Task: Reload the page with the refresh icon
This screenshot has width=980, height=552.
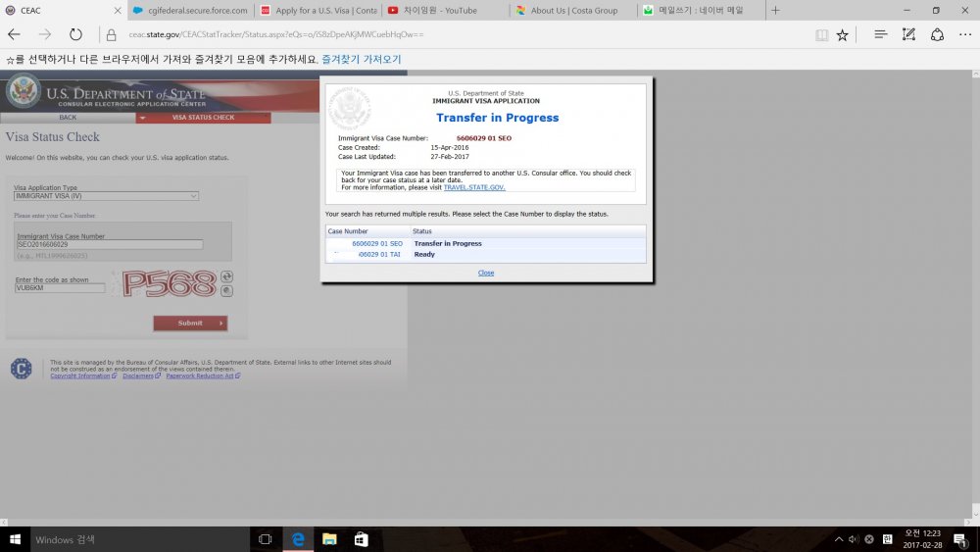Action: pyautogui.click(x=75, y=34)
